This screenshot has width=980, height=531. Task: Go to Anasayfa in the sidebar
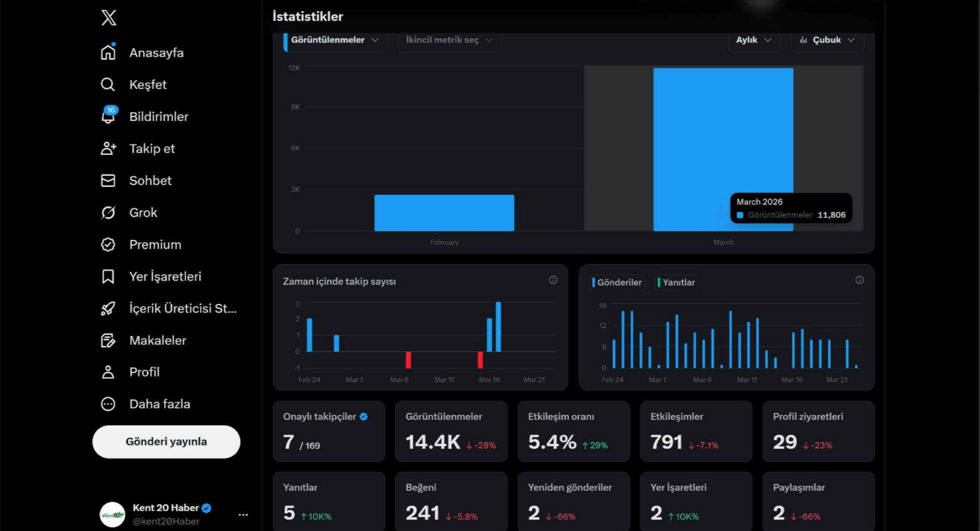click(156, 53)
